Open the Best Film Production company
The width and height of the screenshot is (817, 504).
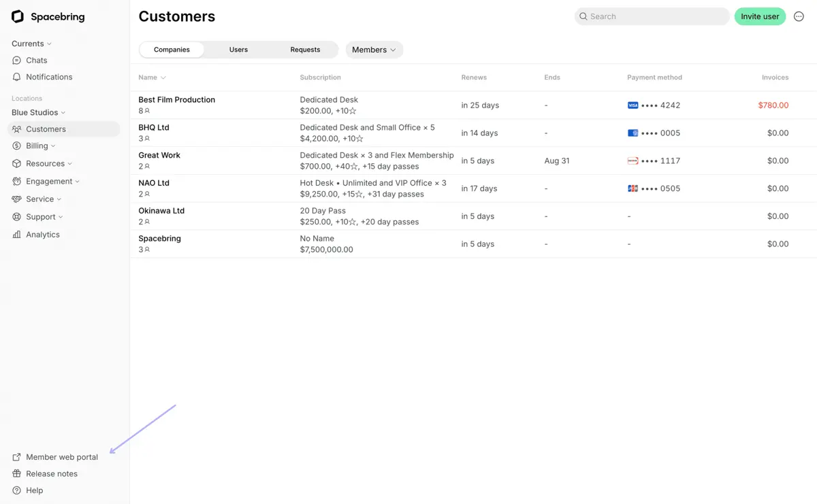click(x=176, y=100)
